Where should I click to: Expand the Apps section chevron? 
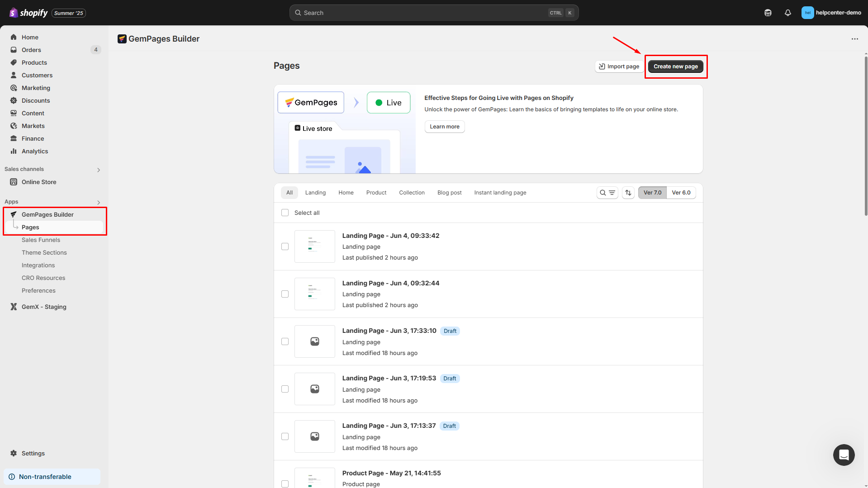[x=98, y=202]
